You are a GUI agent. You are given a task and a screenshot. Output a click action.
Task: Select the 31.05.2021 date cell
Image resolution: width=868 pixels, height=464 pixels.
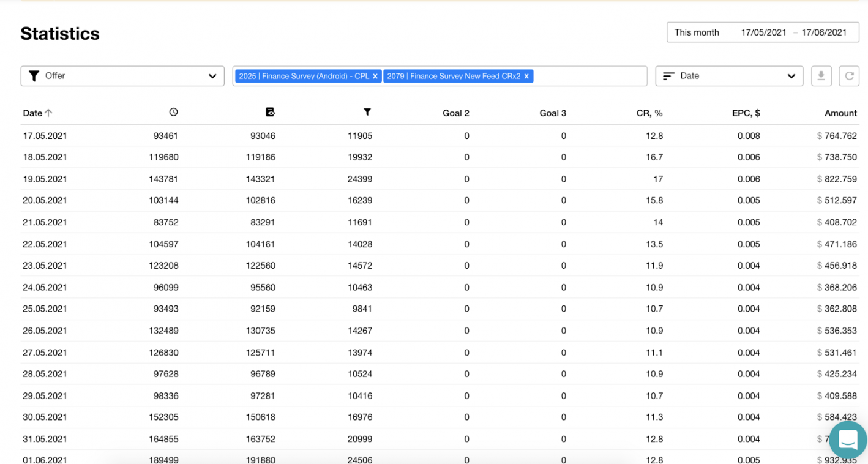[45, 439]
